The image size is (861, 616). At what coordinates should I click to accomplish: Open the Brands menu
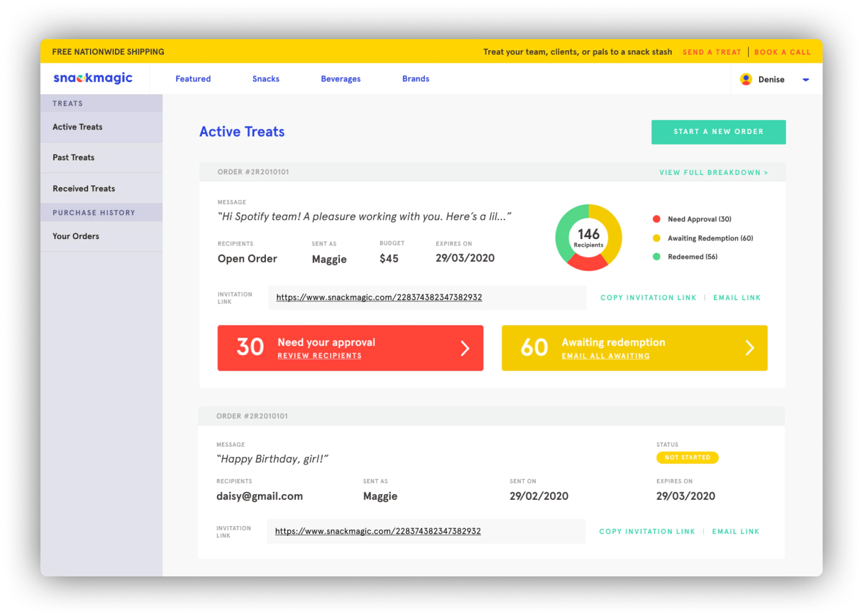(x=416, y=79)
